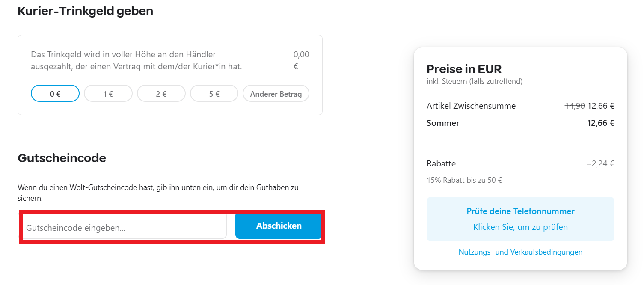The height and width of the screenshot is (285, 644).
Task: Choose the 5 € courier tip
Action: coord(214,93)
